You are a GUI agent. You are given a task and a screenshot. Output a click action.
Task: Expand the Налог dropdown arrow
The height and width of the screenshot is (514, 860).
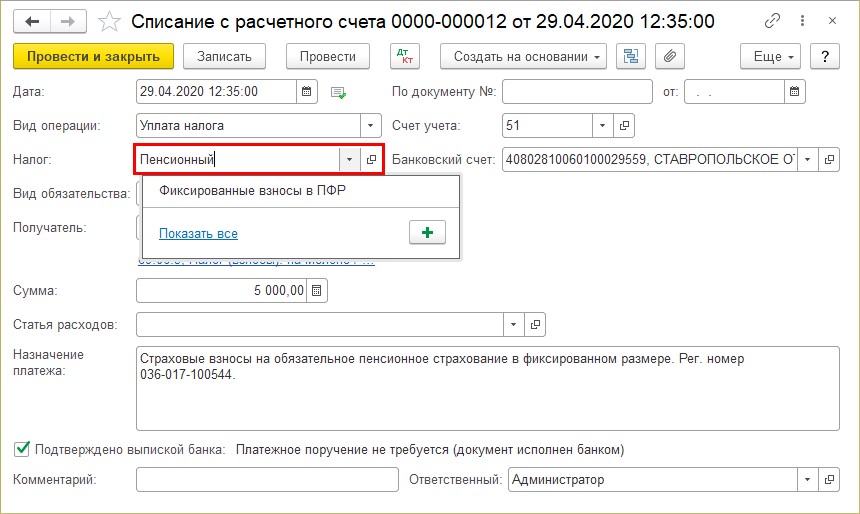[x=349, y=160]
